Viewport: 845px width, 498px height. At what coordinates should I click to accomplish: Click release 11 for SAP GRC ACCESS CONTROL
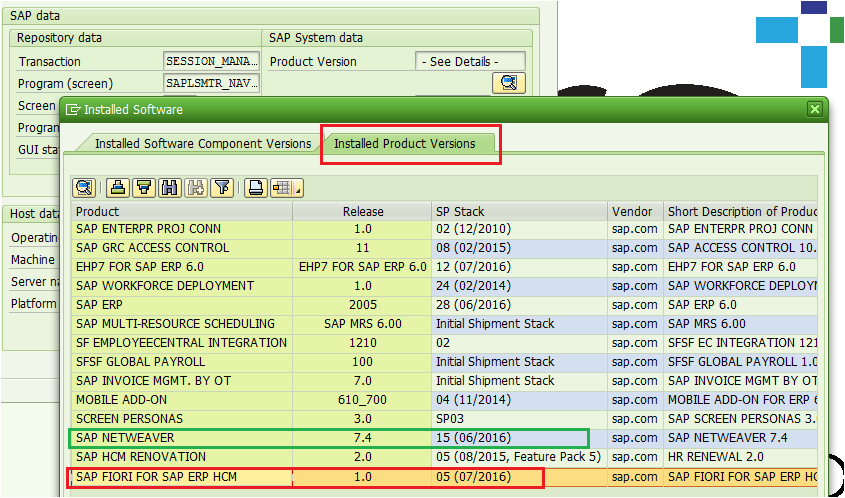pyautogui.click(x=362, y=248)
